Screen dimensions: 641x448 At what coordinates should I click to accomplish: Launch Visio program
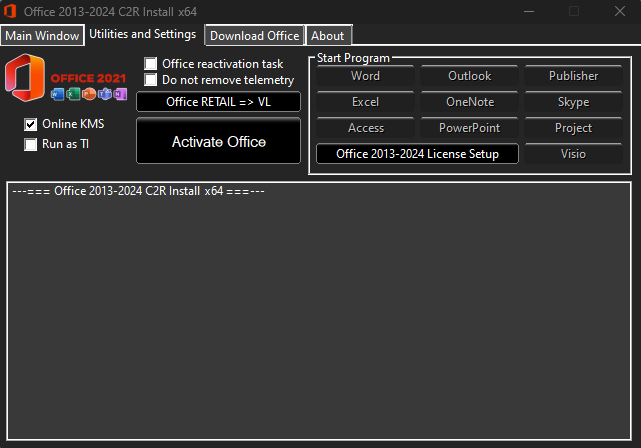pos(574,154)
